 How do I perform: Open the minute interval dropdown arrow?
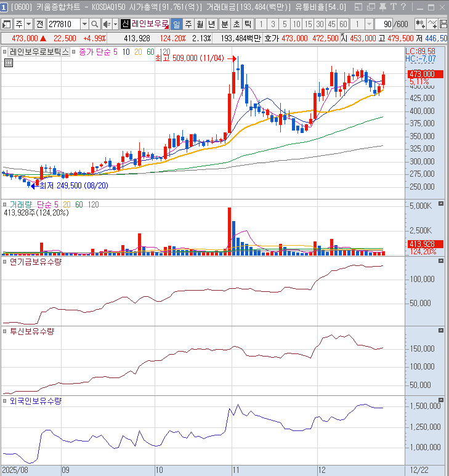point(369,24)
